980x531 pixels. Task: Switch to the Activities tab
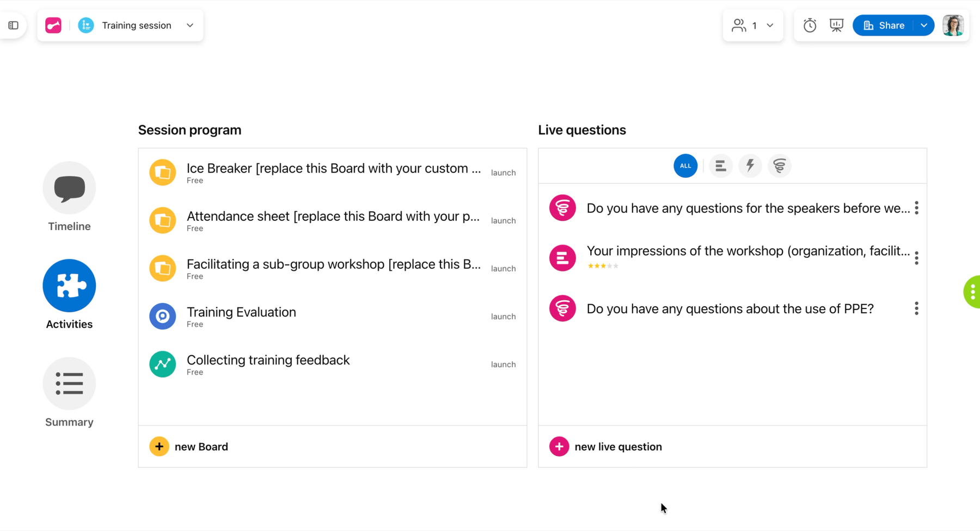coord(69,295)
